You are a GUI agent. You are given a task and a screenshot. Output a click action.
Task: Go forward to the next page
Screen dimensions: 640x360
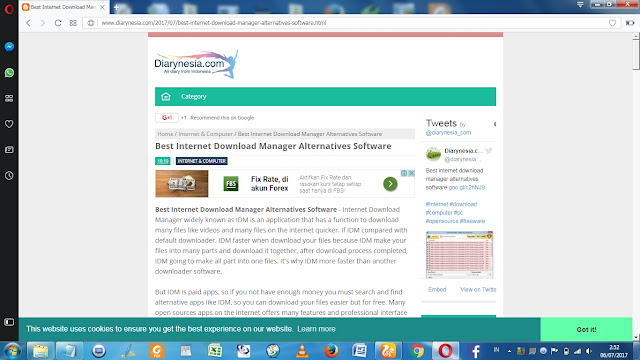coord(43,23)
